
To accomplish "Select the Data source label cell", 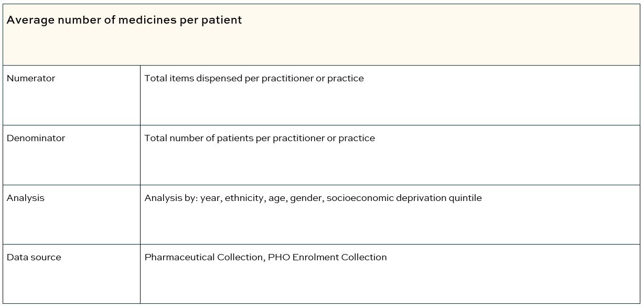I will tap(71, 274).
